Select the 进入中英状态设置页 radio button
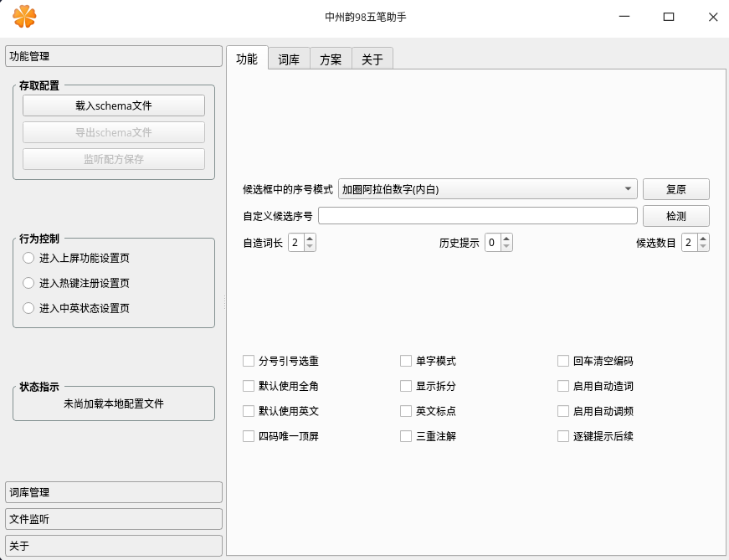 coord(27,308)
